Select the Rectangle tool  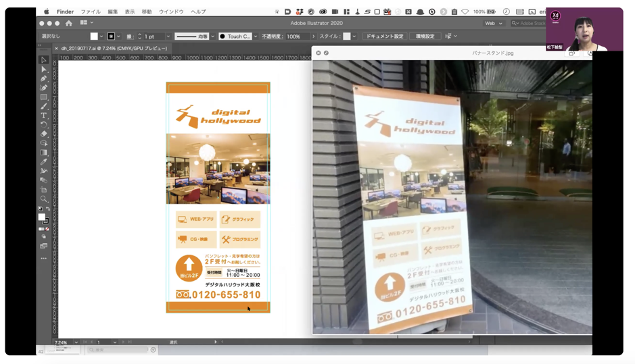44,97
